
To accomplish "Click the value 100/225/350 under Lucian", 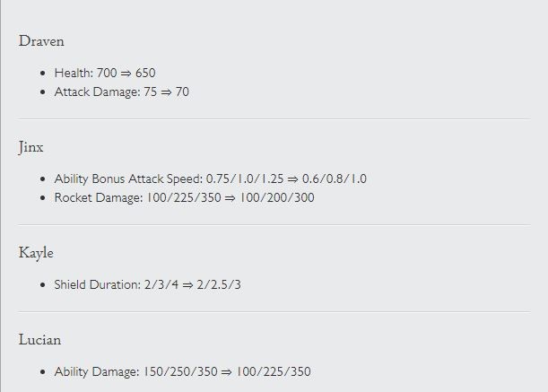I will pyautogui.click(x=274, y=371).
